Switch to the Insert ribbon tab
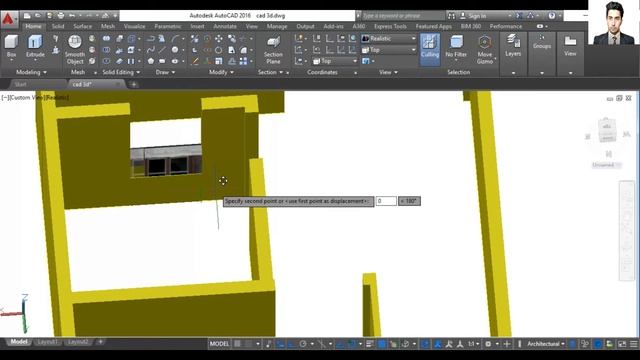 pyautogui.click(x=197, y=26)
